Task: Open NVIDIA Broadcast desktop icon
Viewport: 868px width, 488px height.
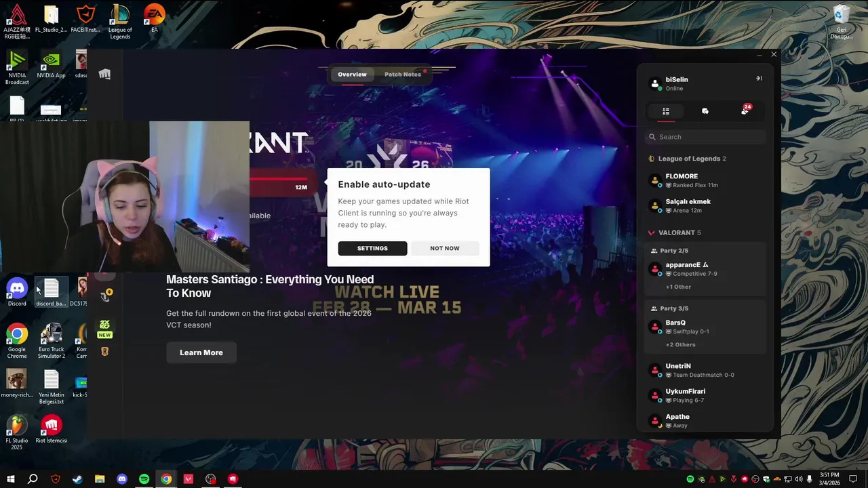Action: click(x=17, y=67)
